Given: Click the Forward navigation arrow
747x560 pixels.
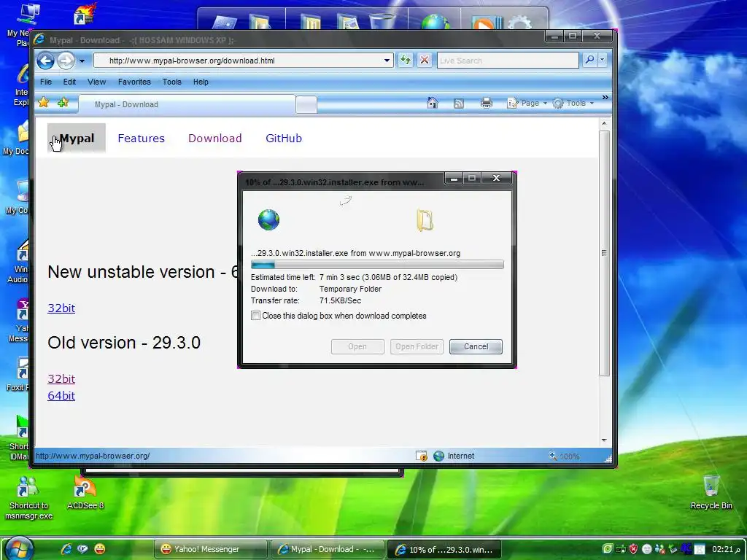Looking at the screenshot, I should pyautogui.click(x=66, y=61).
